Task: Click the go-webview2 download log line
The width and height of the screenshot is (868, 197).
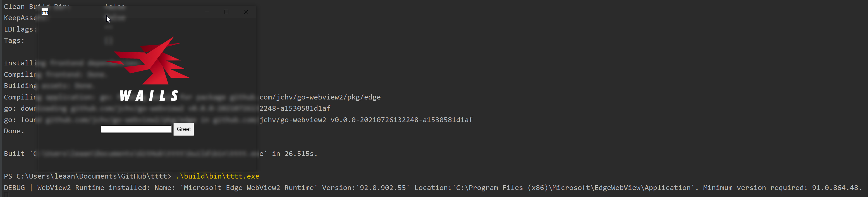Action: tap(296, 108)
